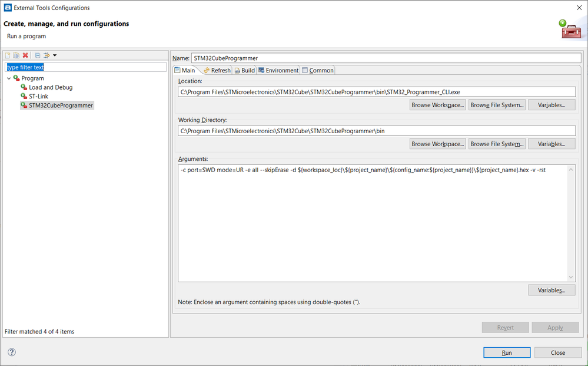The width and height of the screenshot is (588, 366).
Task: Duplicate the selected launch configuration
Action: coord(16,55)
